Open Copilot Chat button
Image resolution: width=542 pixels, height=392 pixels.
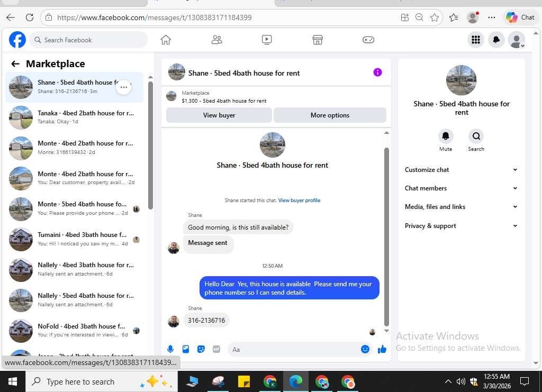pyautogui.click(x=520, y=17)
